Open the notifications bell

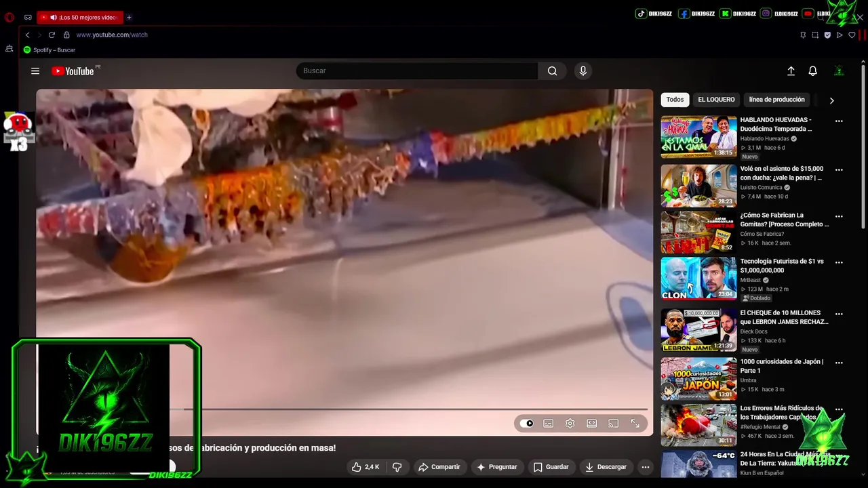[x=812, y=71]
